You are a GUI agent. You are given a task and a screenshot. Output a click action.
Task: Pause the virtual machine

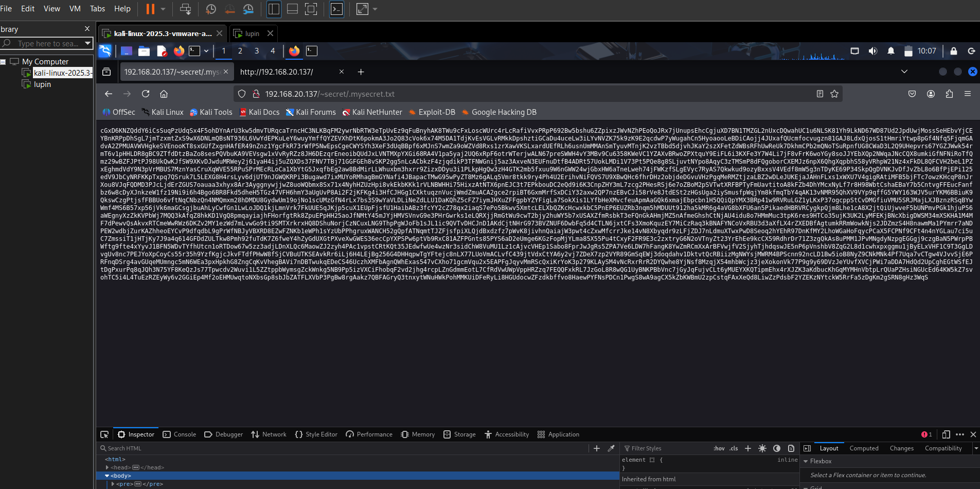coord(150,9)
